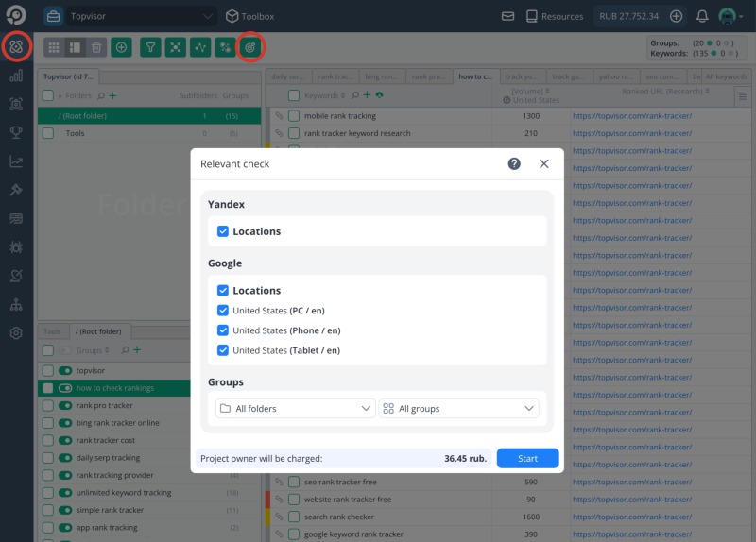Image resolution: width=756 pixels, height=542 pixels.
Task: Click the help question mark in dialog
Action: (x=514, y=163)
